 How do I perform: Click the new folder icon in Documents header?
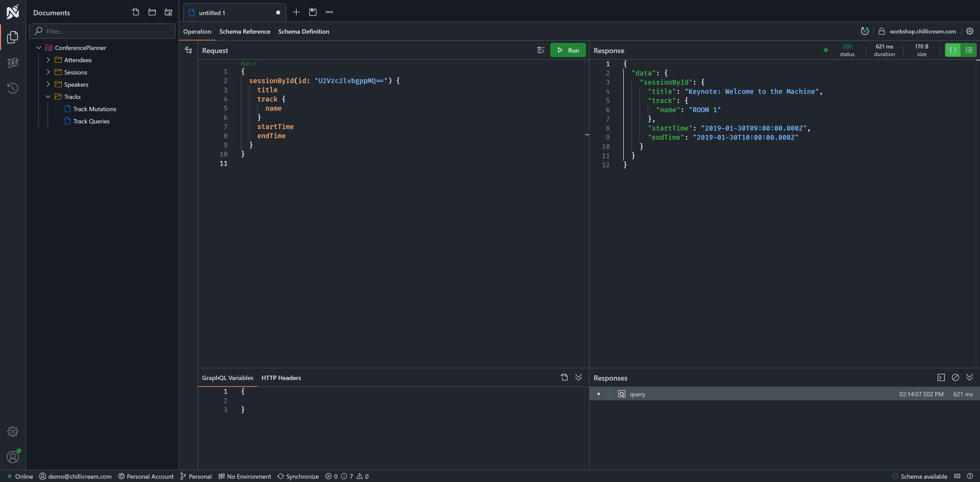coord(152,12)
